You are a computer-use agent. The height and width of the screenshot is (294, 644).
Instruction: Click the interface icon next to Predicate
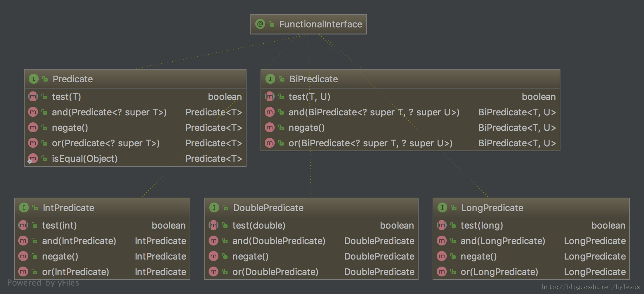click(x=33, y=79)
